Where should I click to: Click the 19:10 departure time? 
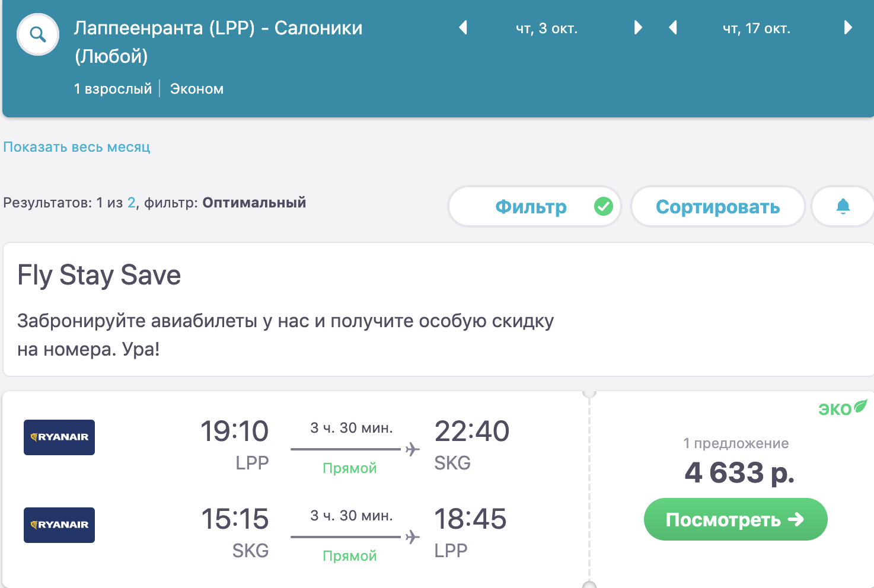(234, 431)
